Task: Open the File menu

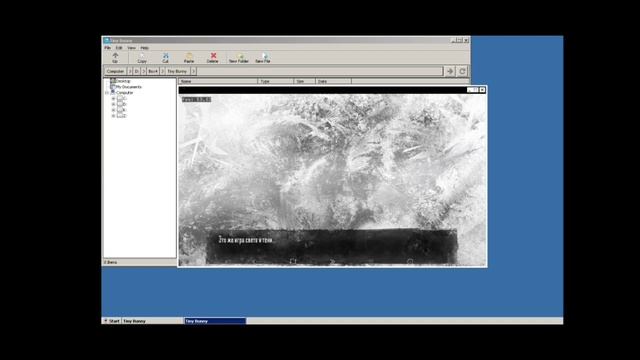Action: [108, 48]
